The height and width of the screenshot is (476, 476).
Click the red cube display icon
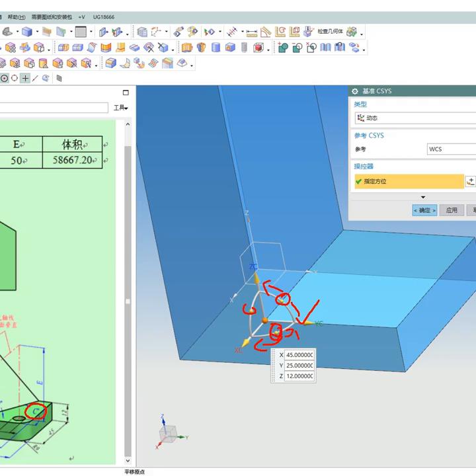coord(258,48)
